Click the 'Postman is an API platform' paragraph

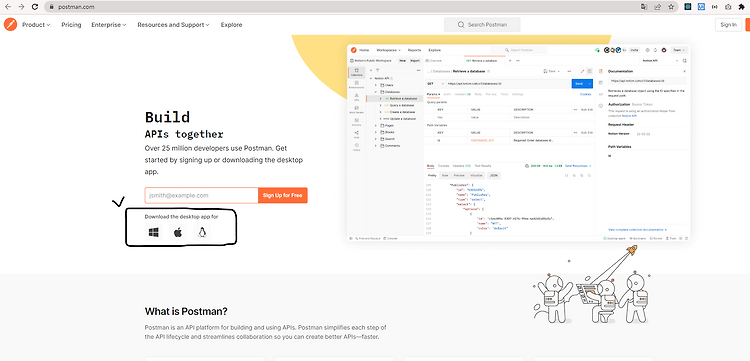click(265, 332)
